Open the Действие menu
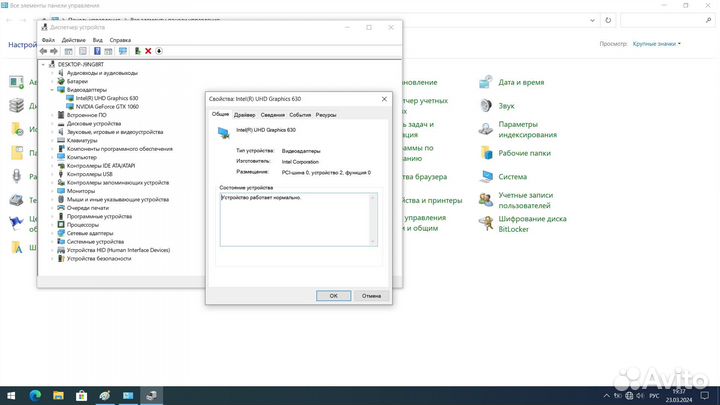This screenshot has height=405, width=720. pos(73,40)
